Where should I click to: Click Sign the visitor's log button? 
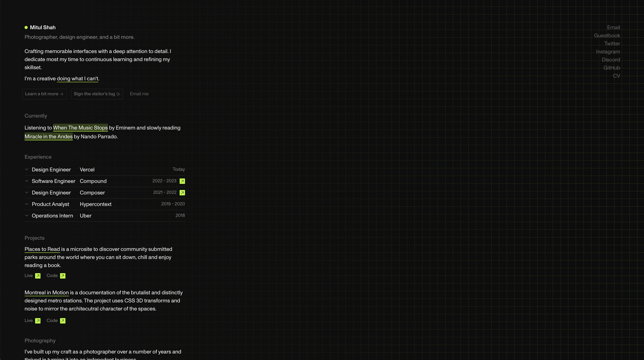pos(97,94)
